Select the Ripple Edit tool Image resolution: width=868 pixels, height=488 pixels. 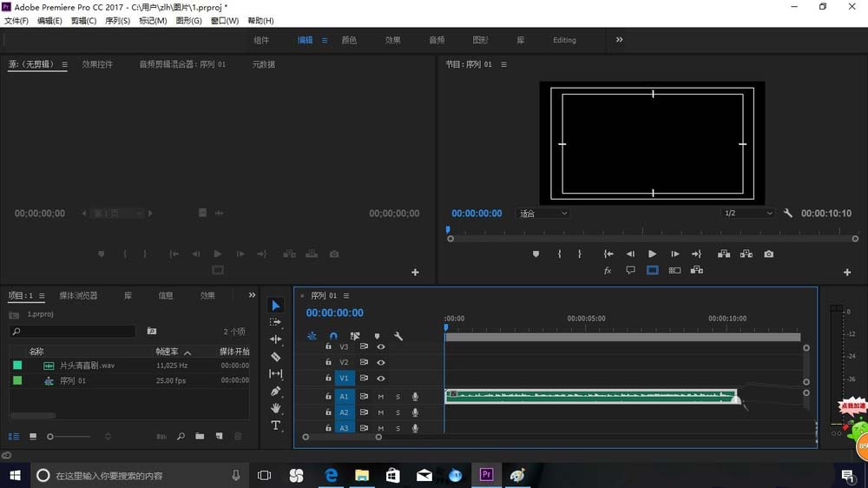276,340
